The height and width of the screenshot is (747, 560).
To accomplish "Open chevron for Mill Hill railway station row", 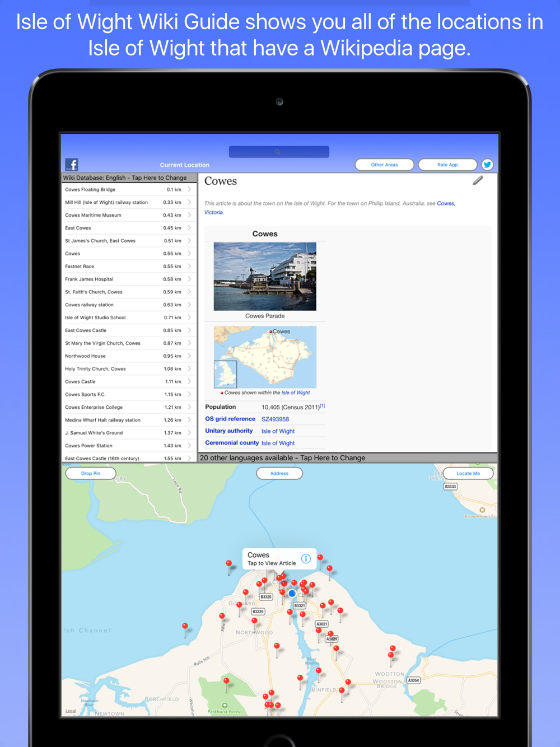I will [190, 202].
